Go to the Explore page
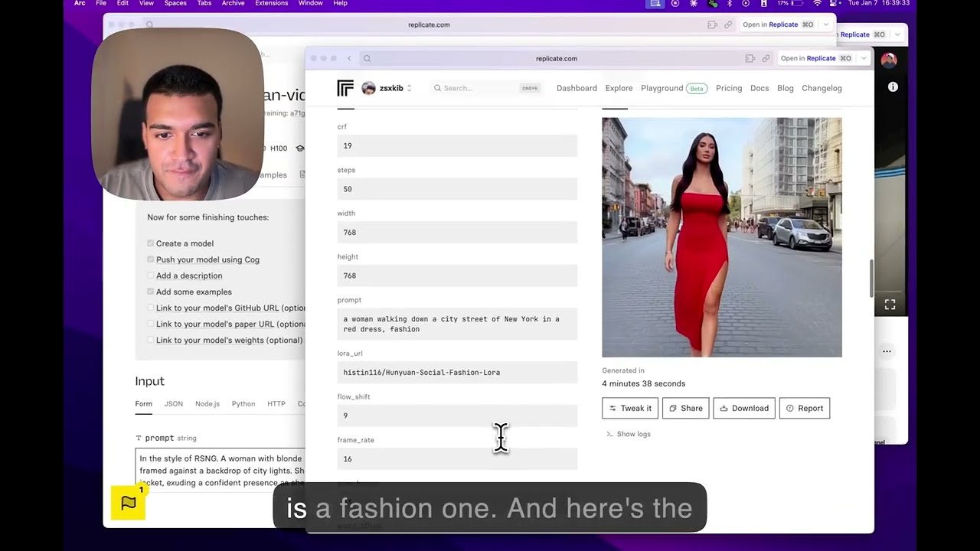The height and width of the screenshot is (551, 980). [619, 88]
